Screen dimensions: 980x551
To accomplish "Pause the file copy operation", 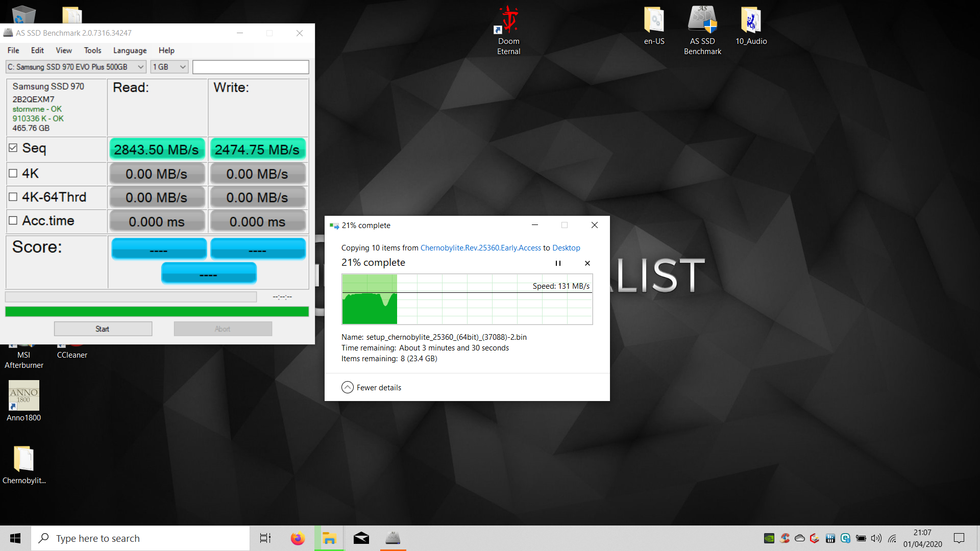I will [558, 263].
